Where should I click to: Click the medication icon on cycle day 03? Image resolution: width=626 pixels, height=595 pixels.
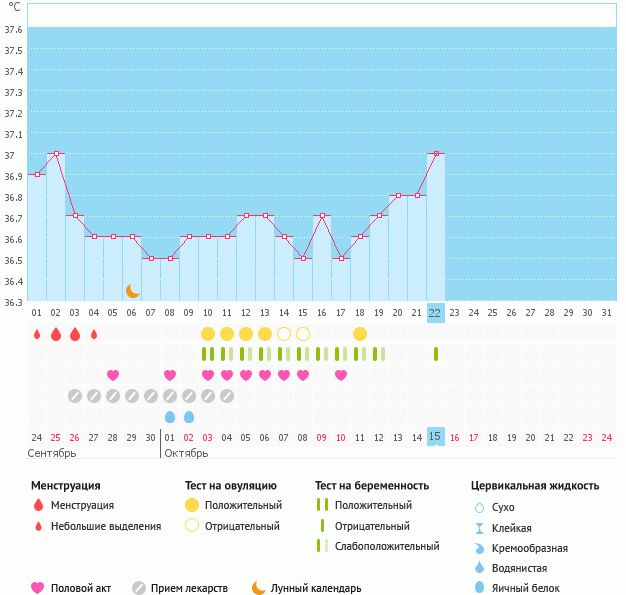[75, 396]
